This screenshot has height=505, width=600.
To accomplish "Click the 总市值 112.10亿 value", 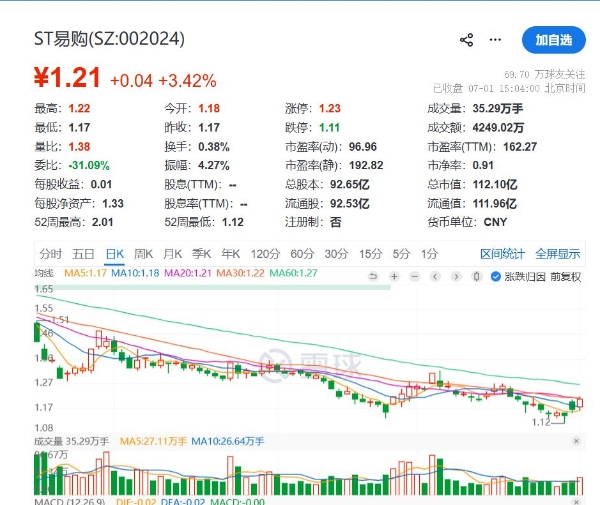I will pos(495,185).
